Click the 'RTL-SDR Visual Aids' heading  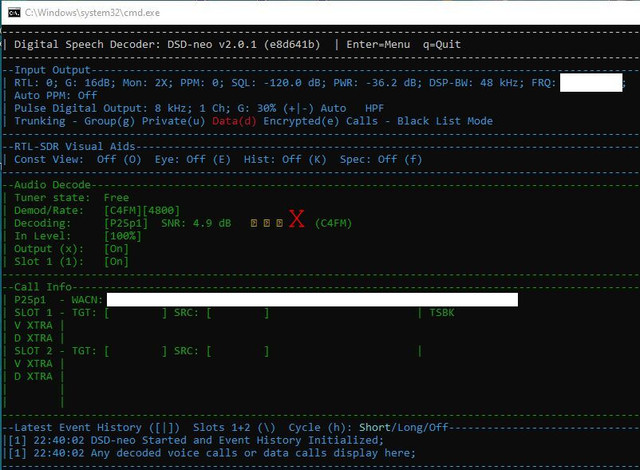[74, 146]
